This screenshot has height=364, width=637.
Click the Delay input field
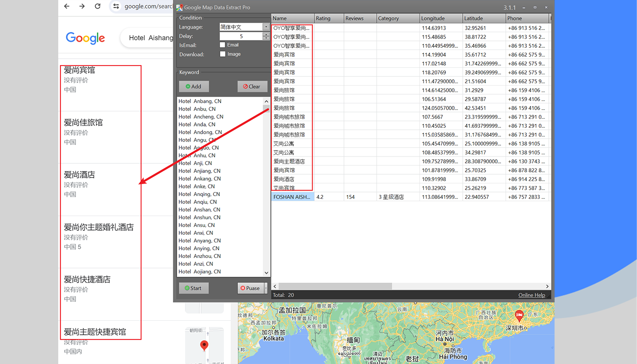pos(241,36)
